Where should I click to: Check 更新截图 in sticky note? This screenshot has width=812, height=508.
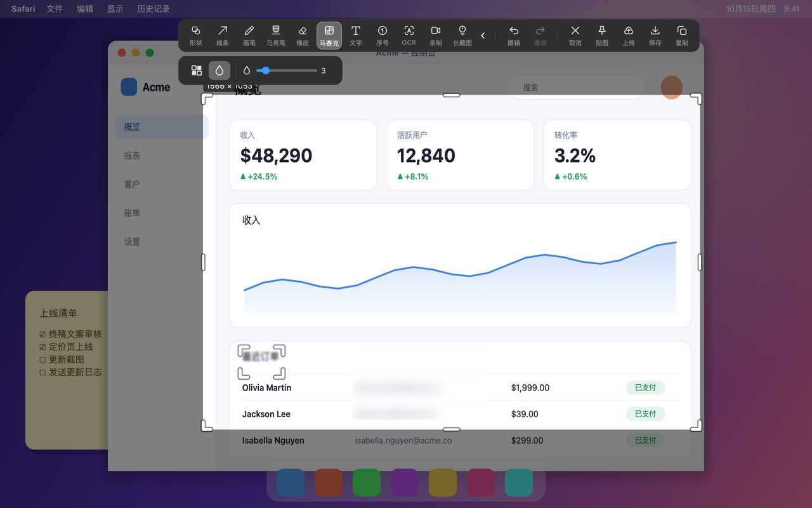point(43,359)
